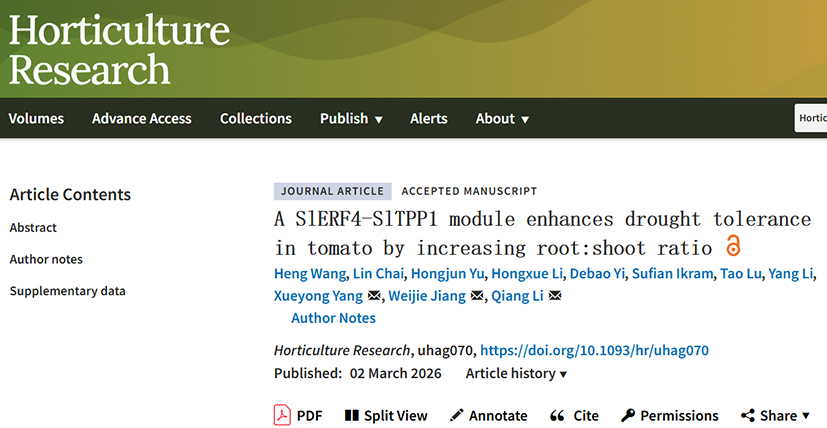Viewport: 827px width, 428px height.
Task: Click envelope icon after Qiang Li
Action: 555,296
